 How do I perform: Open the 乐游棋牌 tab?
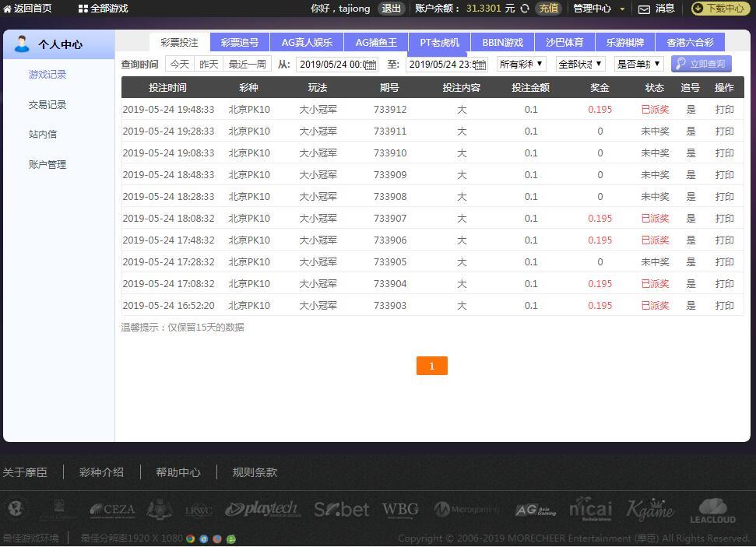point(625,43)
